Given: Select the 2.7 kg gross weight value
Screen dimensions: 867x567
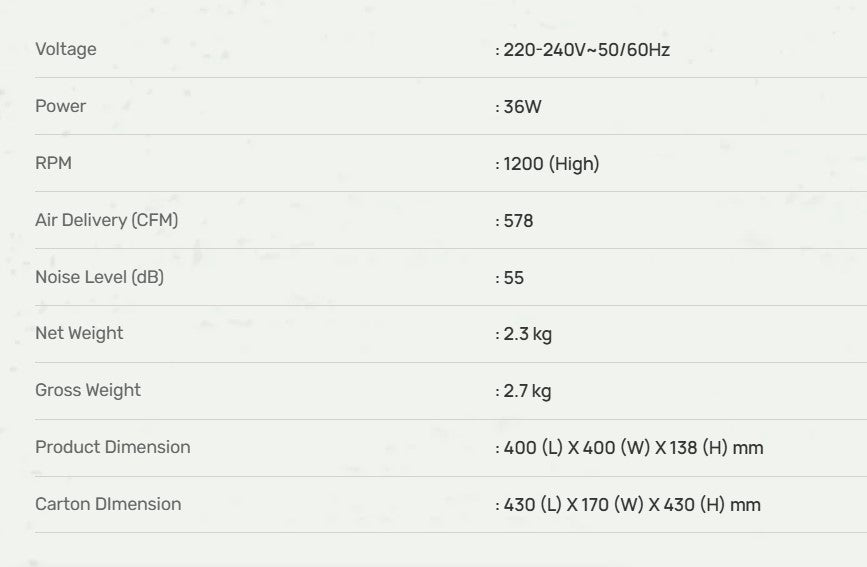Looking at the screenshot, I should point(527,391).
